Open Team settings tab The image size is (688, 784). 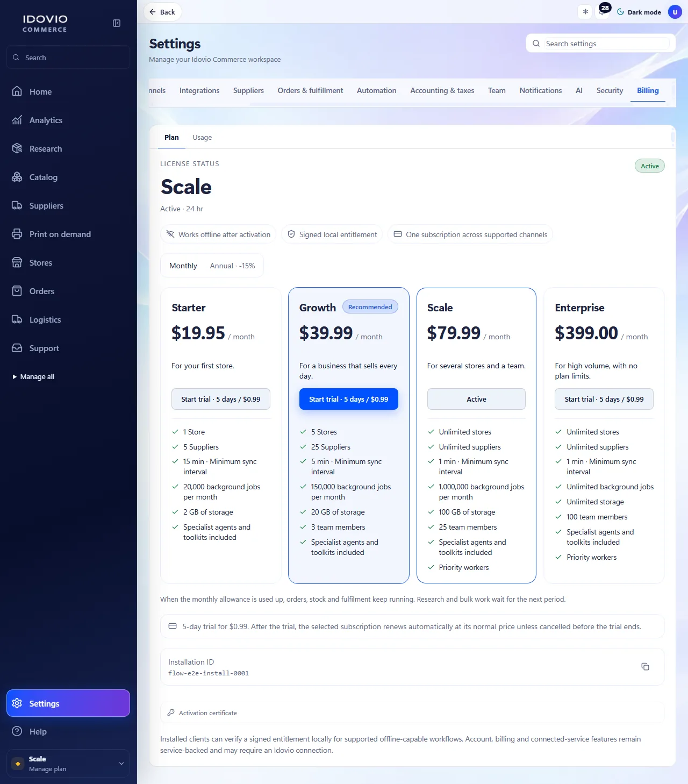coord(497,90)
